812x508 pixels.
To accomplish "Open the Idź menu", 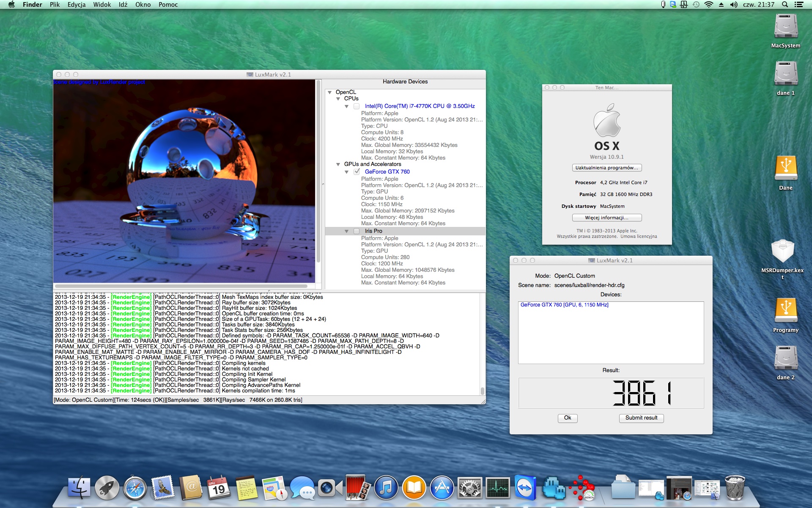I will [123, 5].
